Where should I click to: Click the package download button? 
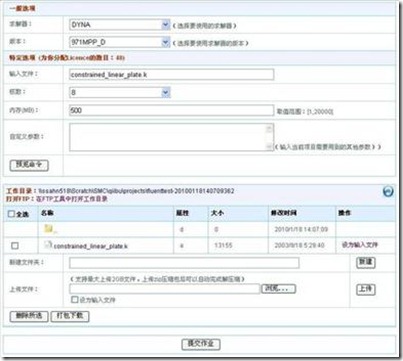(70, 316)
